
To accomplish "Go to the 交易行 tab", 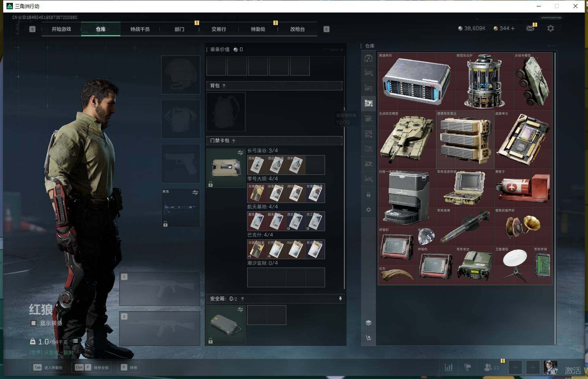I will click(x=218, y=29).
